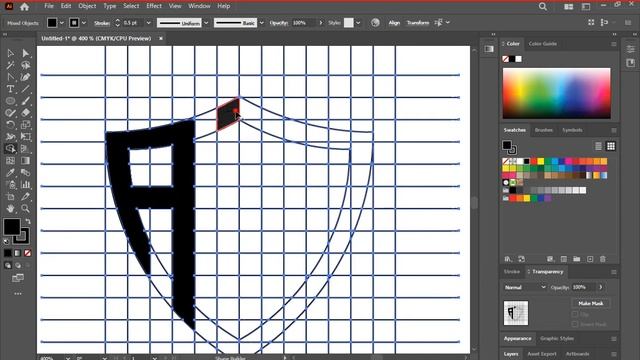
Task: Switch swatches to list view
Action: click(598, 146)
